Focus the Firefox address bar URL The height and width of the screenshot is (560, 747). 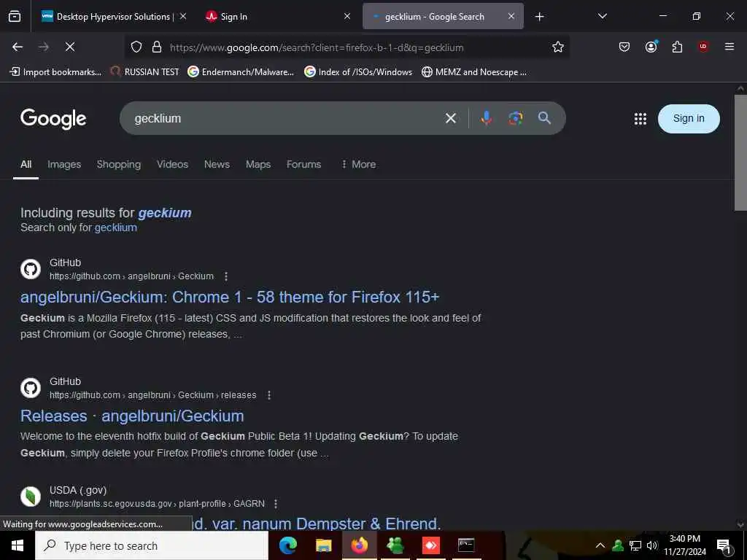click(317, 47)
